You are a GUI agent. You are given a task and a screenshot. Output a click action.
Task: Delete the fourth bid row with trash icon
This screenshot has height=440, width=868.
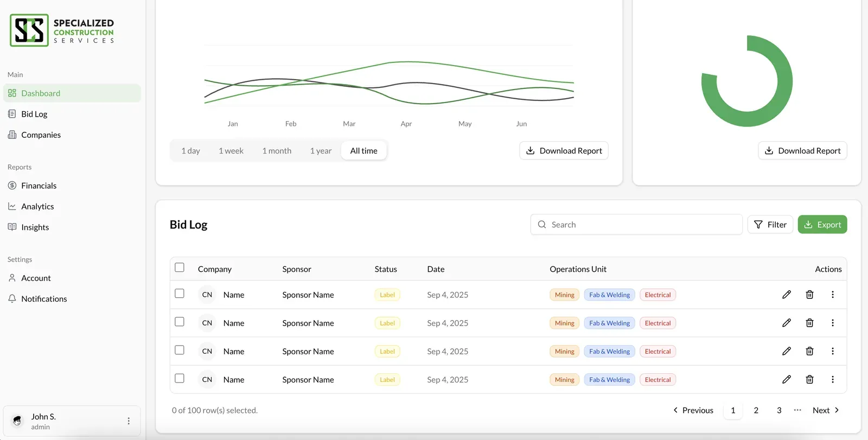809,379
